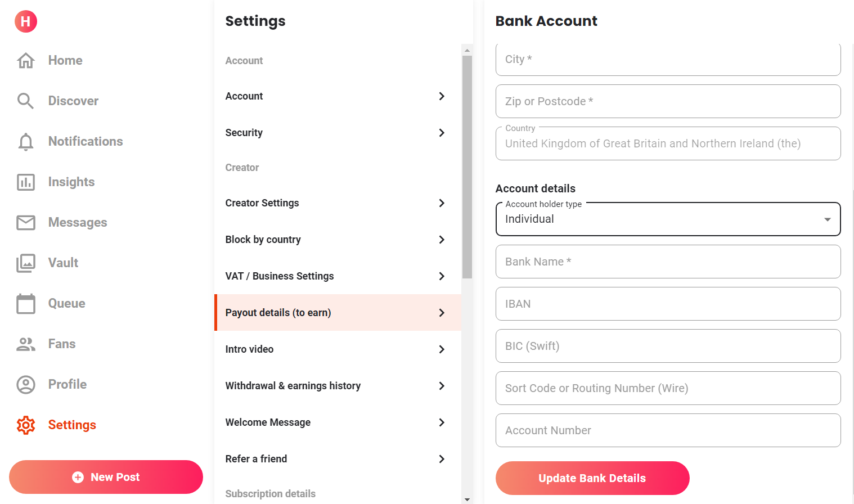854x504 pixels.
Task: Click the Notifications bell icon
Action: point(26,142)
